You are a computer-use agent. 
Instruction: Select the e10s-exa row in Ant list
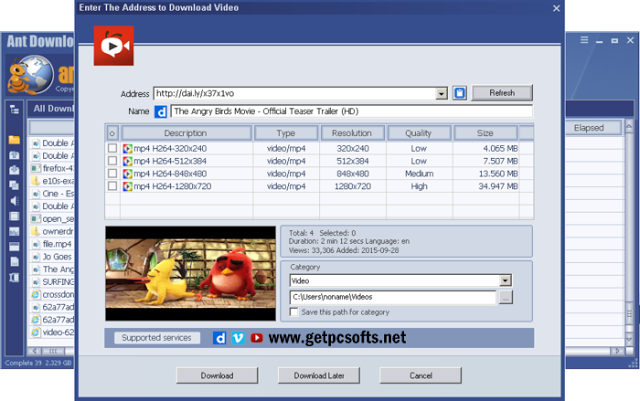52,181
